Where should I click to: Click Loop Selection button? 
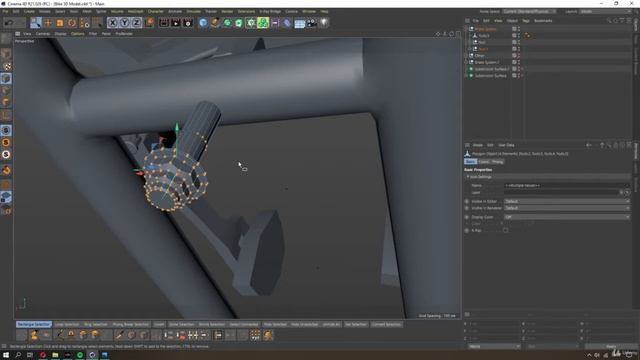click(x=67, y=324)
